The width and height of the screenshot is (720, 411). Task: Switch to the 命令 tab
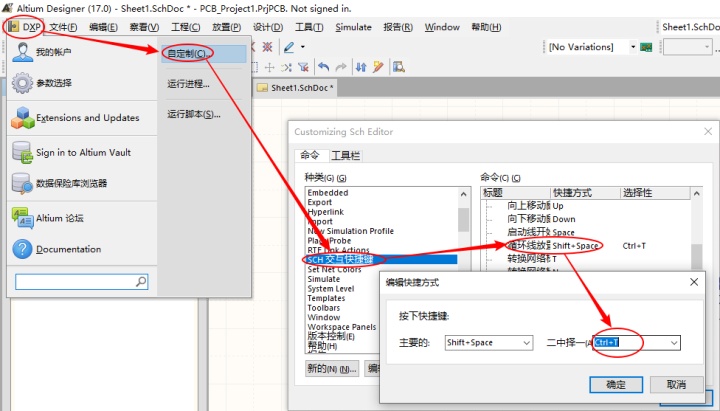point(309,155)
